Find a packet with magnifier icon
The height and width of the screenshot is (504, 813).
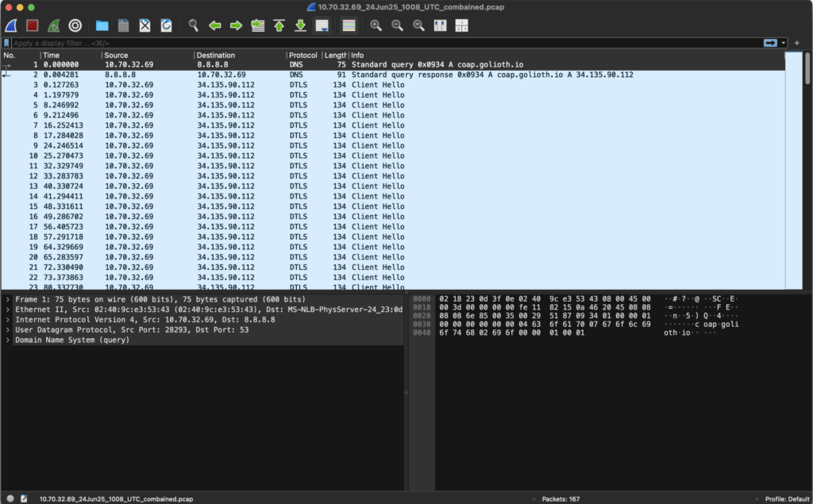pos(194,25)
